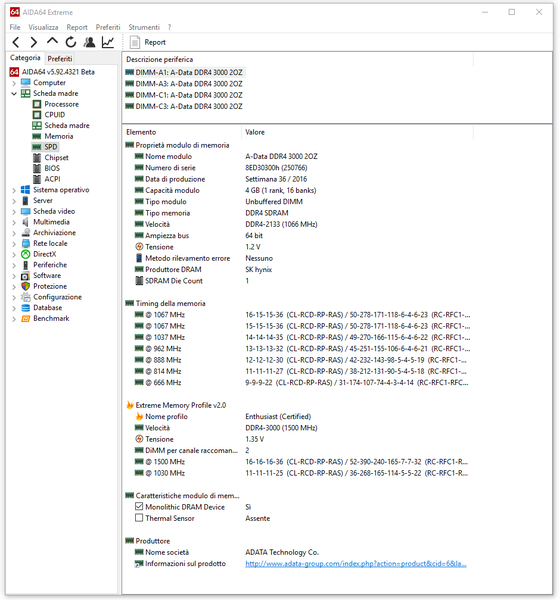Viewport: 560px width, 600px height.
Task: Select DIMM-C1: A-Data DDR4 3000 2OZ device
Action: pos(184,95)
